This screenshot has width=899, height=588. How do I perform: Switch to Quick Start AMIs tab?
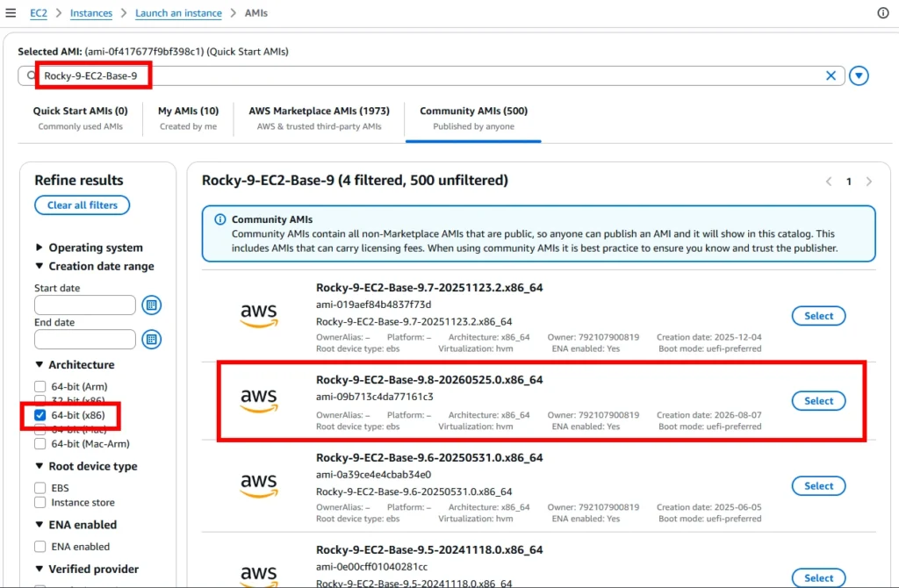click(x=80, y=118)
